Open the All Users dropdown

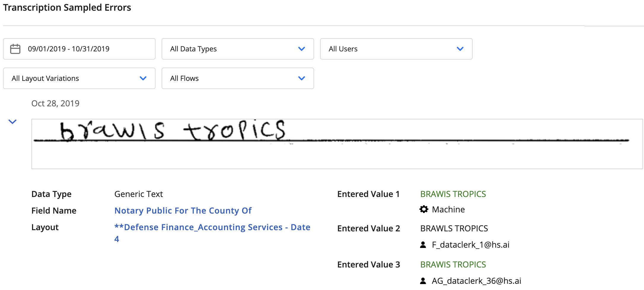coord(396,49)
